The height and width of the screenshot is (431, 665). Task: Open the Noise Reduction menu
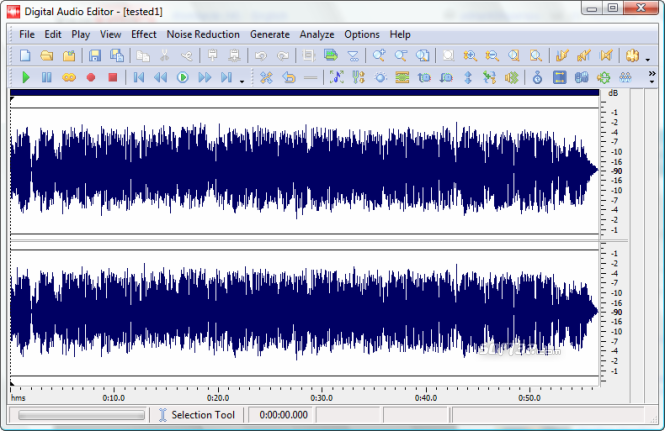(203, 34)
